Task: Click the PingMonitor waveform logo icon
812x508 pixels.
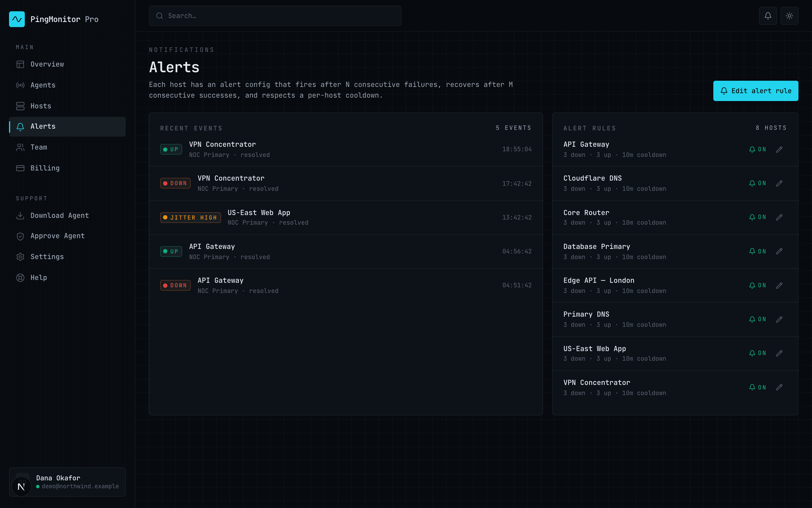Action: click(x=17, y=19)
